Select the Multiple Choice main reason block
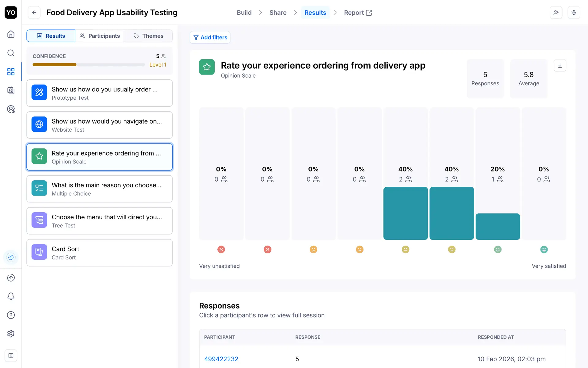588x368 pixels. coord(100,189)
